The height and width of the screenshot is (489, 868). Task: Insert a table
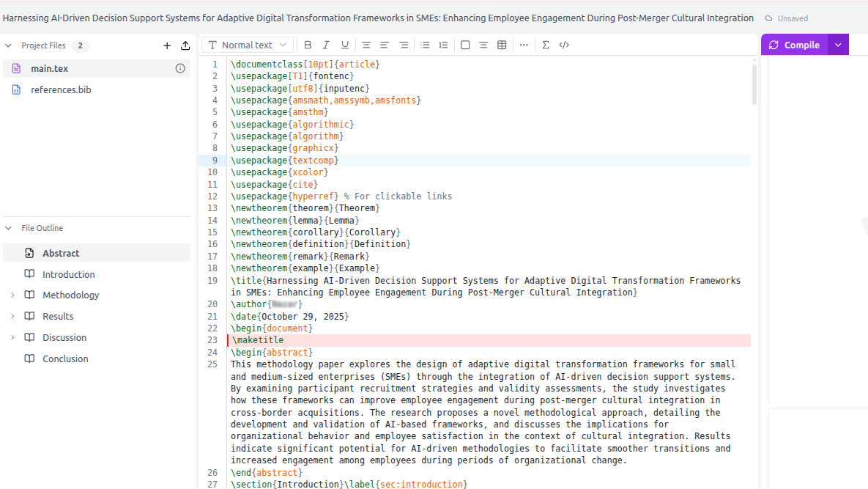tap(502, 45)
